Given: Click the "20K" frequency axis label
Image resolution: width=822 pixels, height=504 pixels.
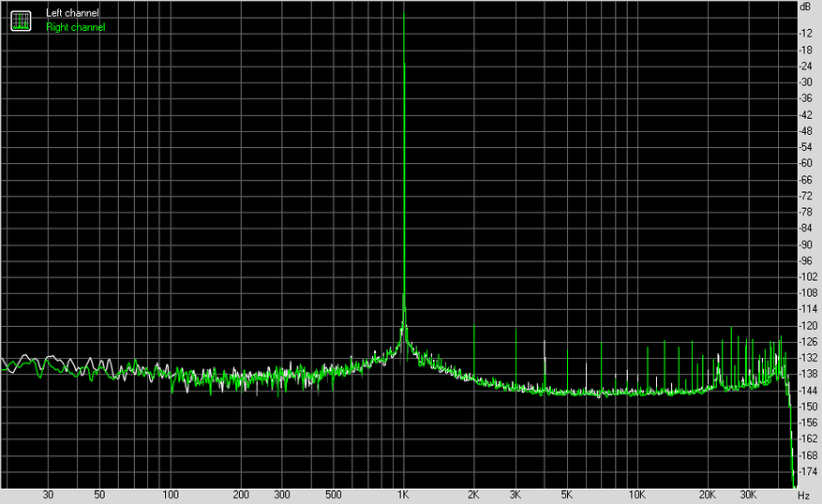Looking at the screenshot, I should tap(708, 495).
